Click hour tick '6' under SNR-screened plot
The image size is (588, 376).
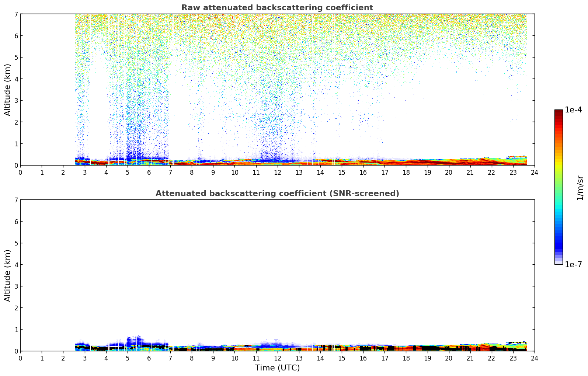(149, 358)
